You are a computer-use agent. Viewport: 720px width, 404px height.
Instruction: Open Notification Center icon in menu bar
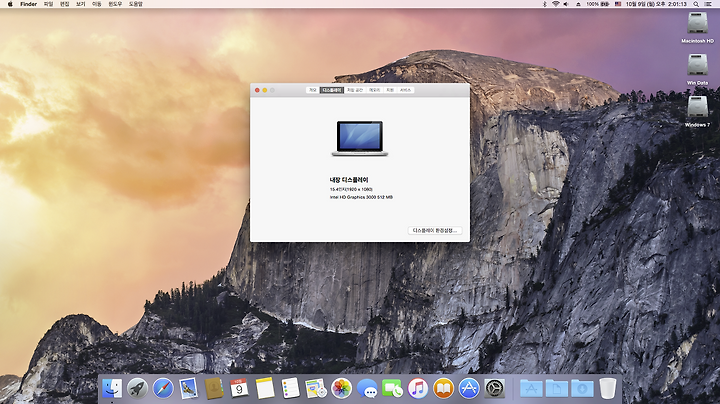pos(708,4)
